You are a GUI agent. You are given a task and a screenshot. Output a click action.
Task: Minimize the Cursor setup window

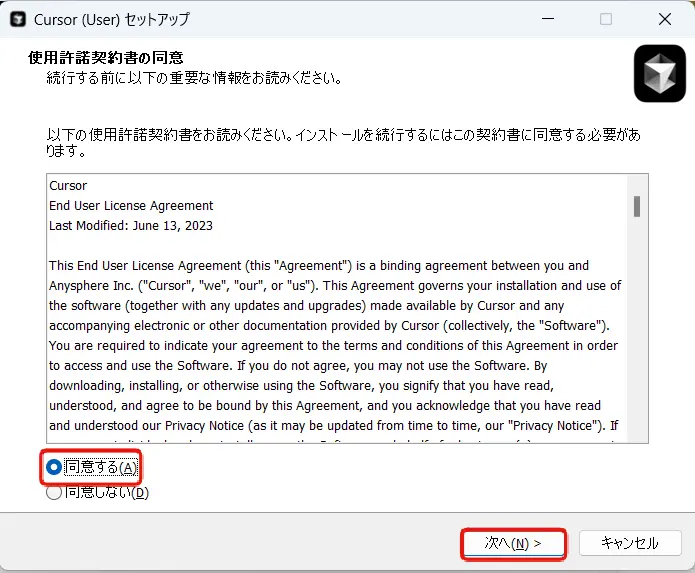(548, 19)
